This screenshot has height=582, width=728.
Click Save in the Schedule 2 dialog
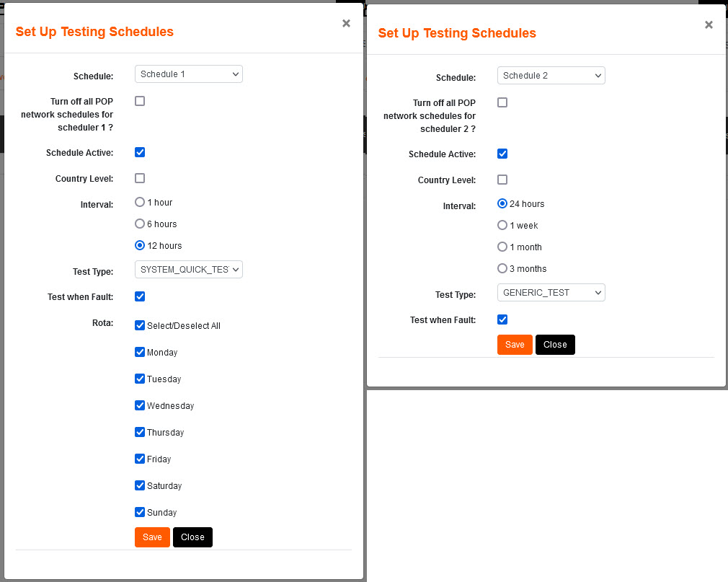515,345
